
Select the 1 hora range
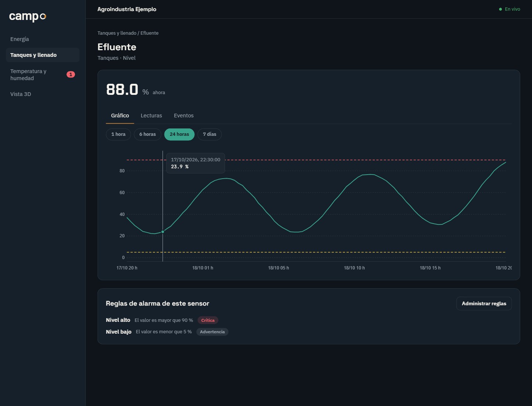[118, 134]
